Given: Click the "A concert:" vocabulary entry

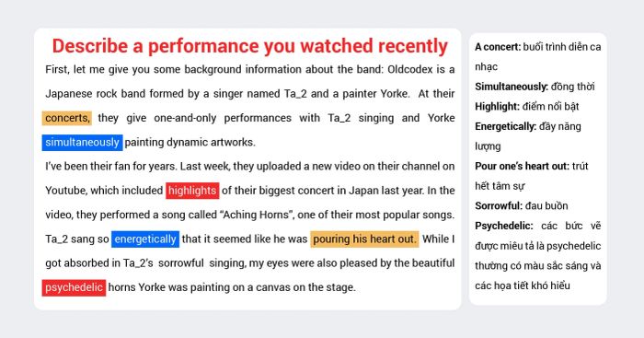Looking at the screenshot, I should 498,47.
